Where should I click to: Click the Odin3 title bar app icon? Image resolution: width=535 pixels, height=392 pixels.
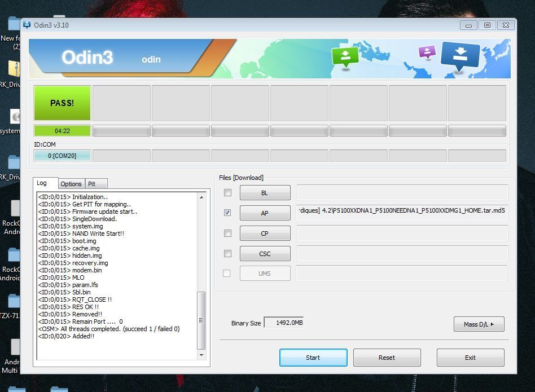27,25
